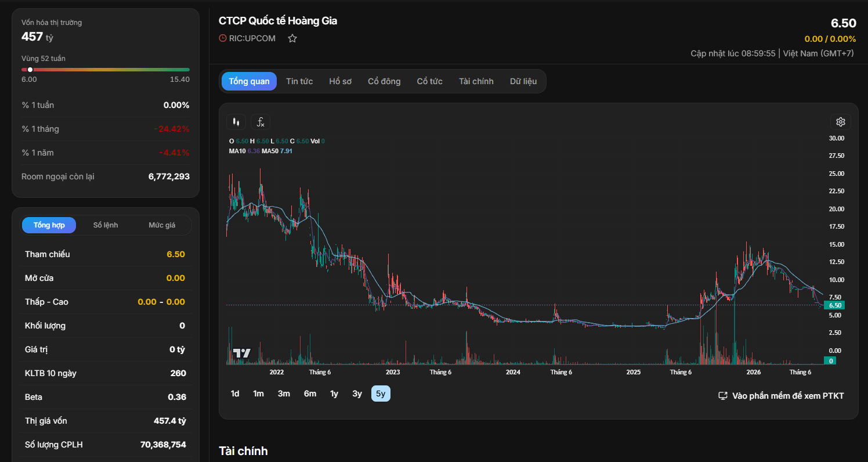
Task: Click the Số lượng CPLH value 70,368,754
Action: point(163,445)
